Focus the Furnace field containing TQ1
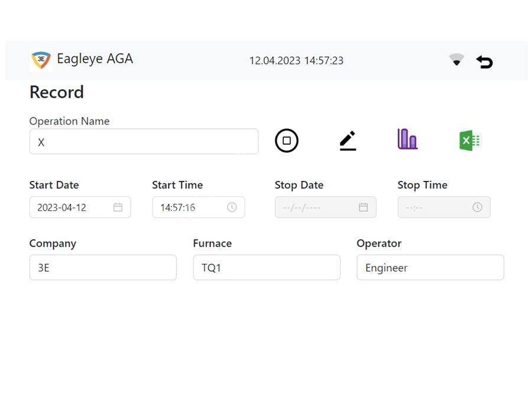This screenshot has height=399, width=532. click(267, 268)
